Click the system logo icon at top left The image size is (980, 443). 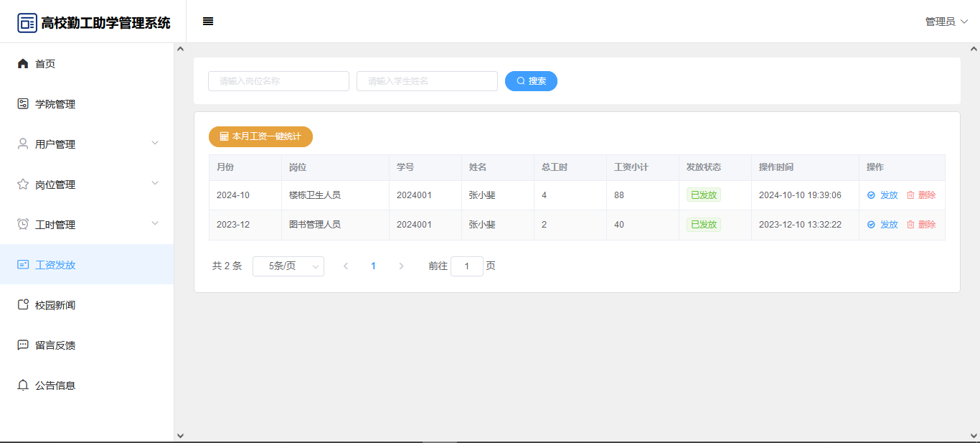pyautogui.click(x=27, y=23)
